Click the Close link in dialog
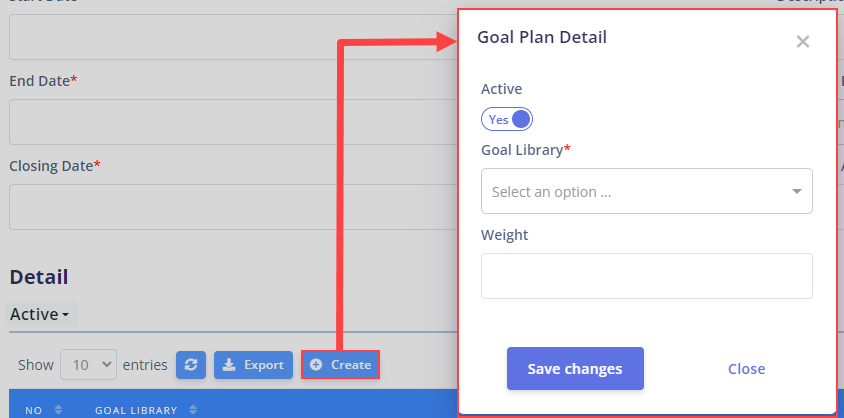 click(747, 369)
